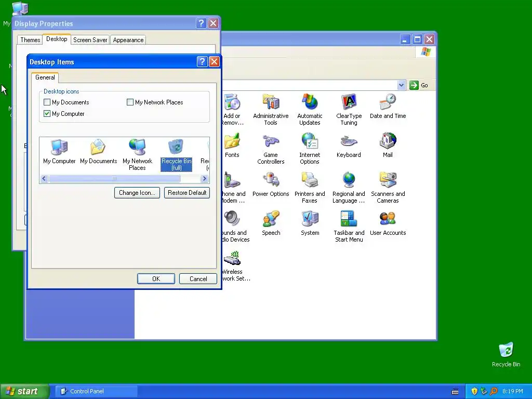The image size is (532, 399).
Task: Enable My Documents desktop icon checkbox
Action: tap(47, 102)
